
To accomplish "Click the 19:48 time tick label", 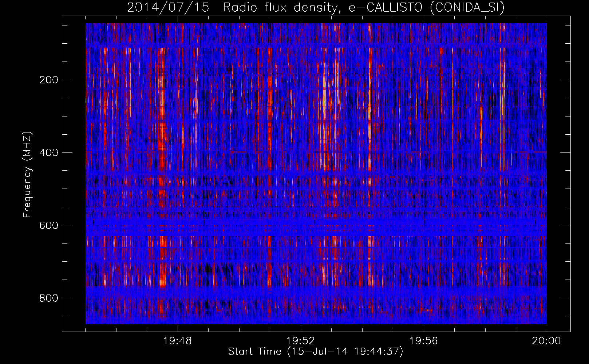I will [178, 341].
